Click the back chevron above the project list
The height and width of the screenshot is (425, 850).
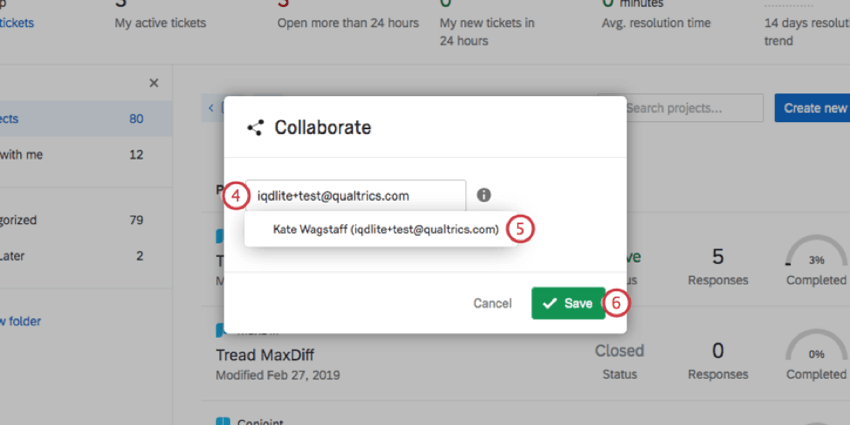(x=211, y=108)
